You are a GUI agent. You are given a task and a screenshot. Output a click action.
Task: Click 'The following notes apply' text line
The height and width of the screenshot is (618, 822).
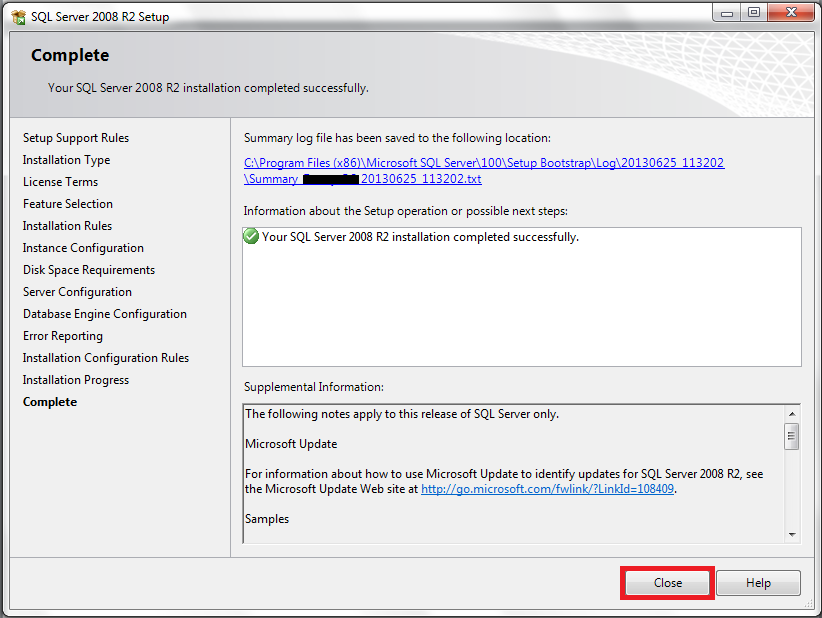click(x=402, y=414)
